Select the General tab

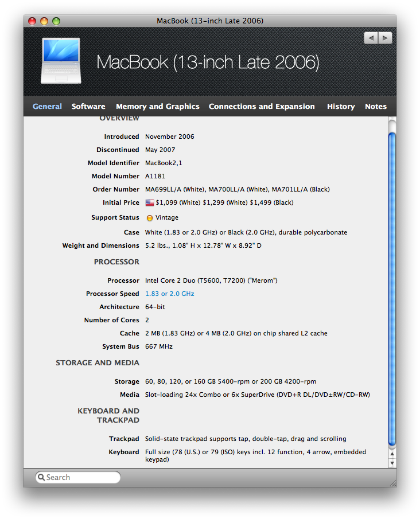tap(47, 107)
